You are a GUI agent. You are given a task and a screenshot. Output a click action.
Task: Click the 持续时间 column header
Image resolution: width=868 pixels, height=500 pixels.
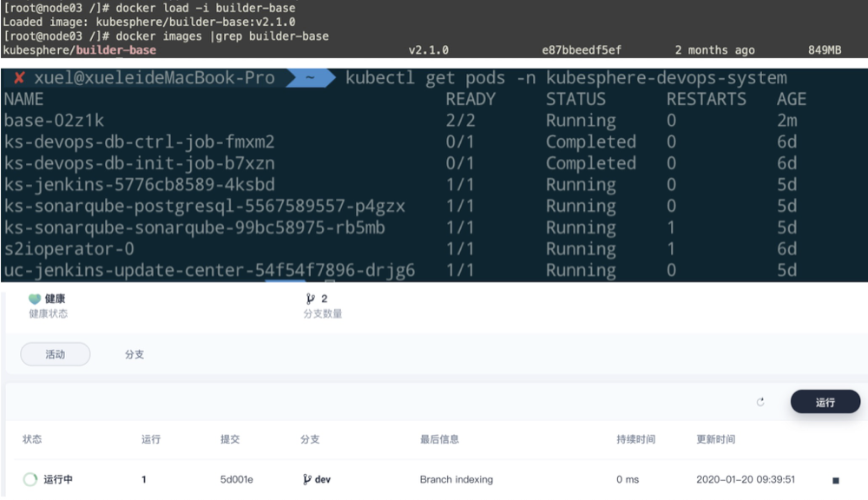636,439
